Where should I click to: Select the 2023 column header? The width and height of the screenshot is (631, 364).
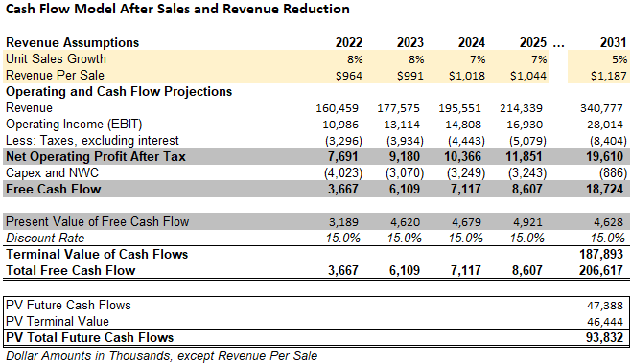tap(410, 42)
